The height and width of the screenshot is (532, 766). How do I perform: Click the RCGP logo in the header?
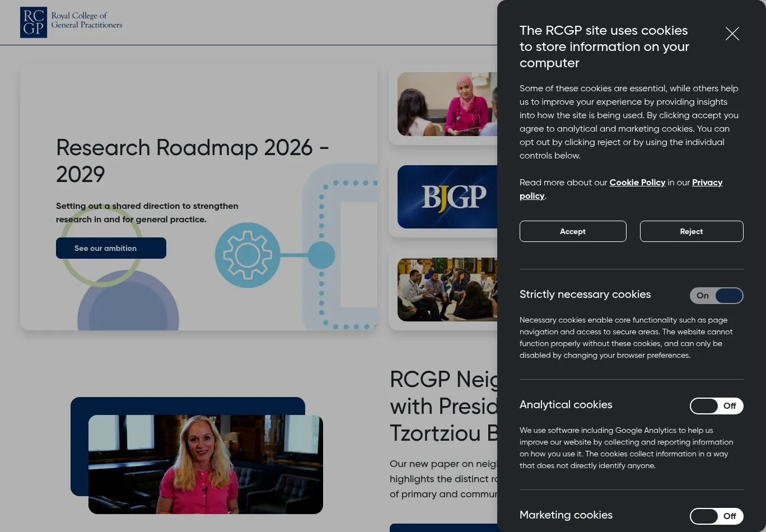click(x=71, y=22)
